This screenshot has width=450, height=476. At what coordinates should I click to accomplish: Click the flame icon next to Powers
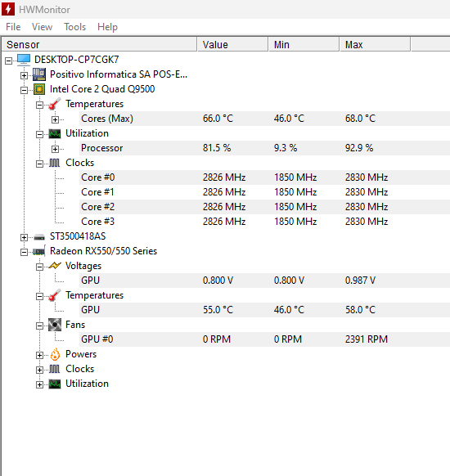tap(55, 355)
